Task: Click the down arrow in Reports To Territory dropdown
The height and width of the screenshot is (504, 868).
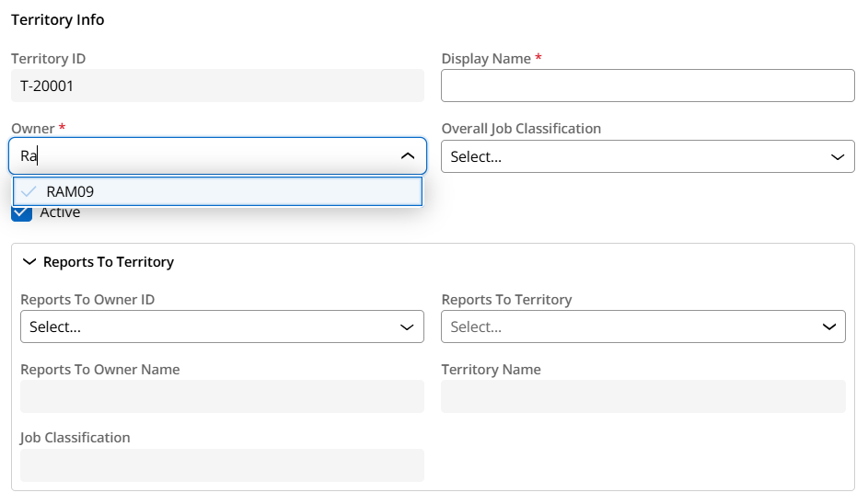Action: 827,326
